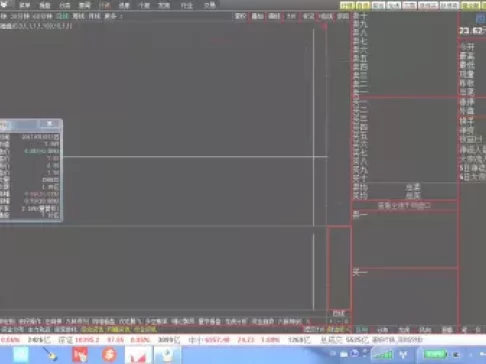Click the app logo at top-left corner
The height and width of the screenshot is (364, 486).
(4, 5)
